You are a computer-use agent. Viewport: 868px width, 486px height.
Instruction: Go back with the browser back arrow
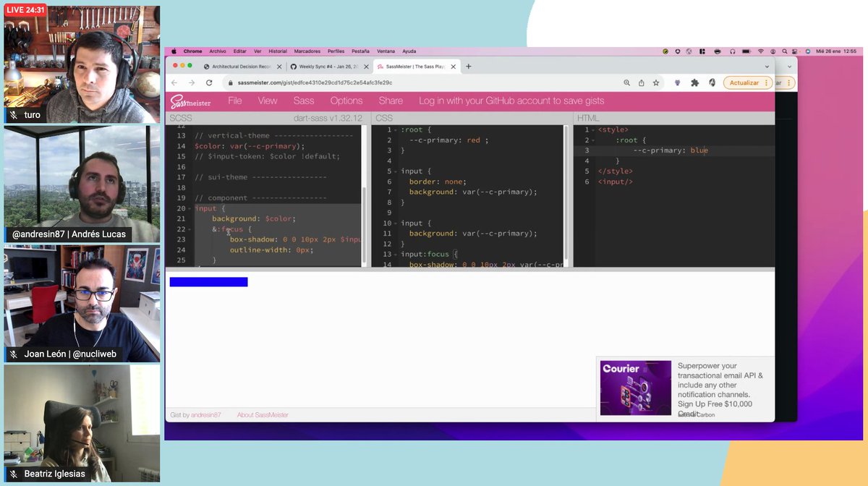(174, 82)
